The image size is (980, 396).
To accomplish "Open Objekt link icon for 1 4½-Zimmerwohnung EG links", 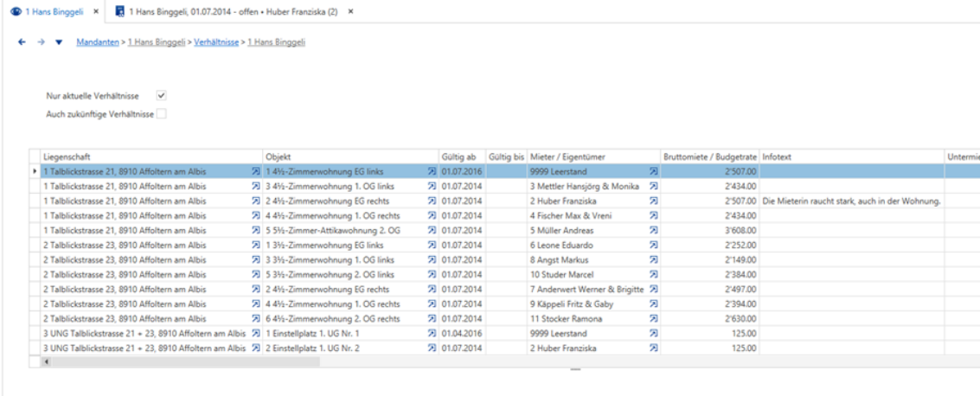I will (x=432, y=171).
